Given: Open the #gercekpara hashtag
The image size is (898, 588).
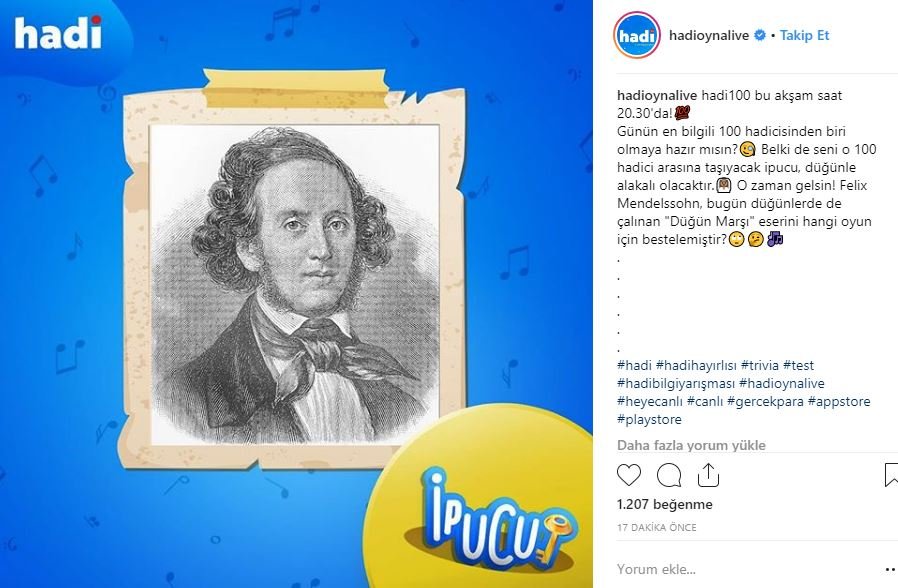Looking at the screenshot, I should tap(765, 401).
